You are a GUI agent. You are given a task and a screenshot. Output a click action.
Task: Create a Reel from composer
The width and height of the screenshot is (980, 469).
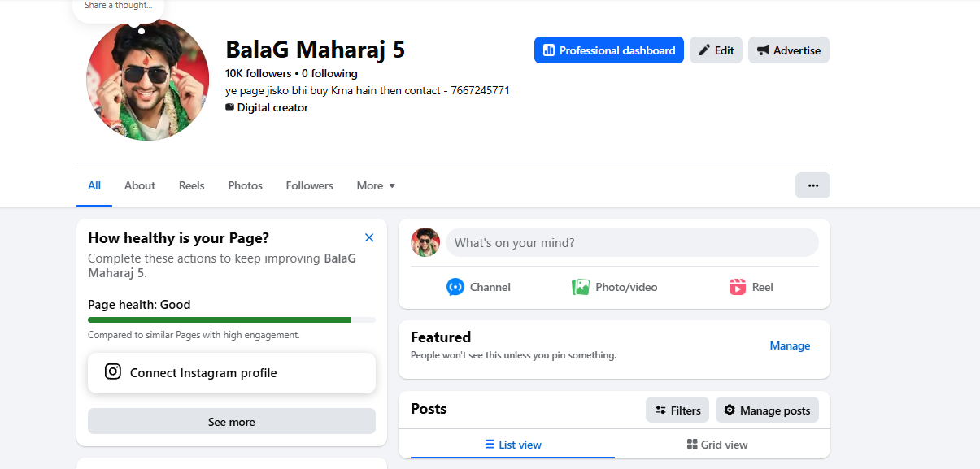tap(751, 287)
